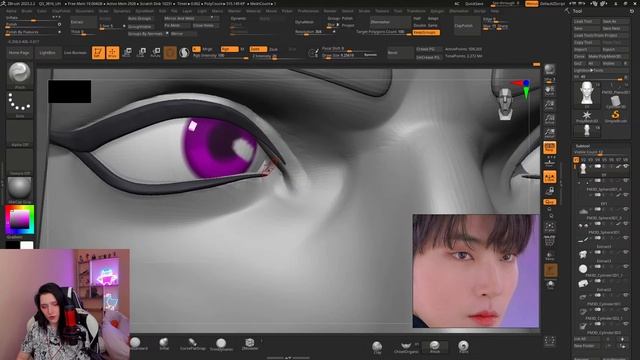The width and height of the screenshot is (640, 360).
Task: Open the Alpha Off selector
Action: [20, 133]
